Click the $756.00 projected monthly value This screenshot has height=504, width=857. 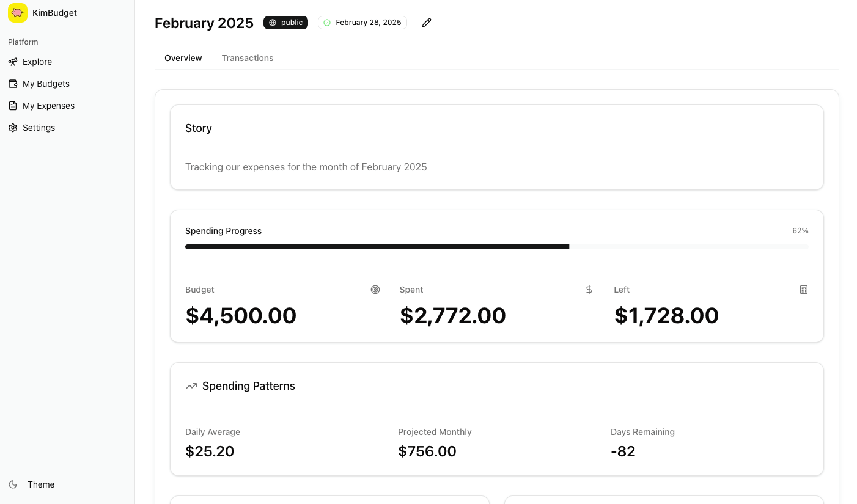tap(427, 451)
